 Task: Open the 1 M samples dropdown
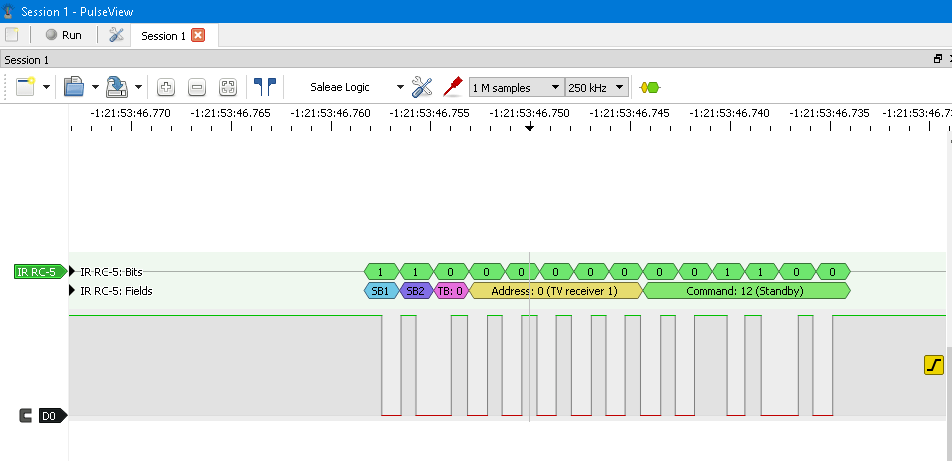[515, 88]
